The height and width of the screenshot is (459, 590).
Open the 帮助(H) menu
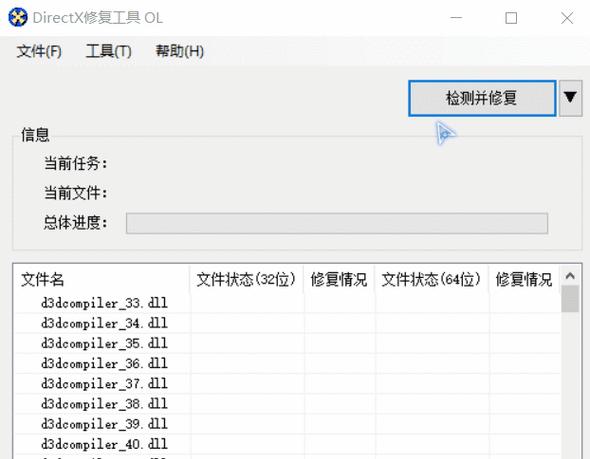point(180,51)
